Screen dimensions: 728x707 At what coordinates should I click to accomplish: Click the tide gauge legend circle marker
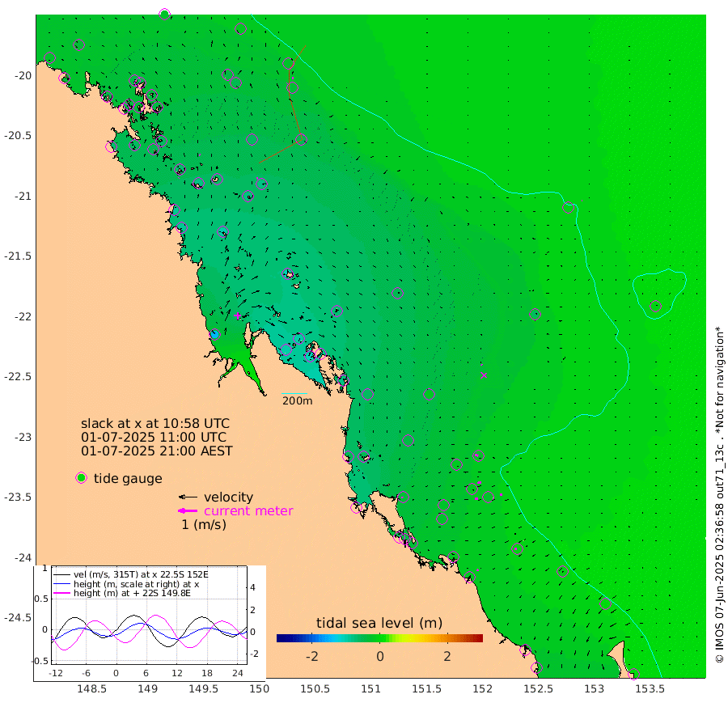(x=81, y=478)
